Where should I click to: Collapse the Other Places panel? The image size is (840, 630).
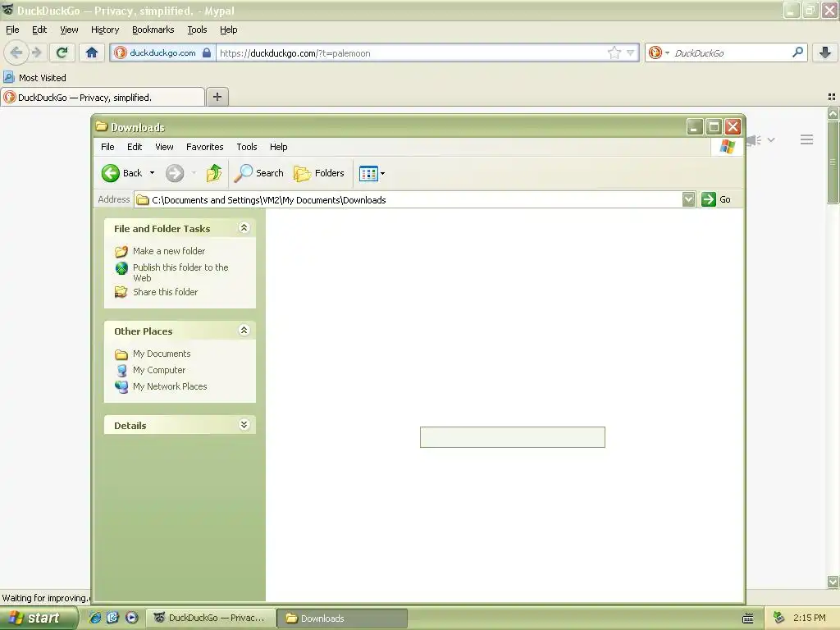click(x=244, y=330)
